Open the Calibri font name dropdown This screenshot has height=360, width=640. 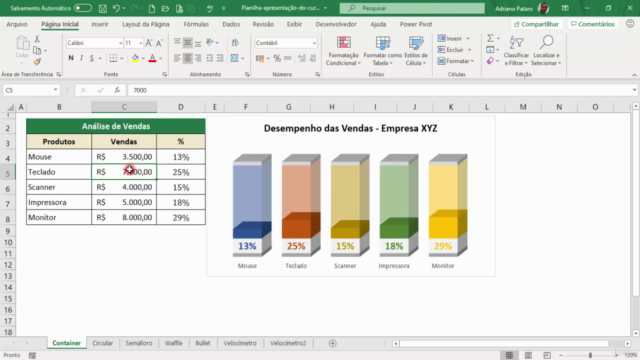(120, 43)
